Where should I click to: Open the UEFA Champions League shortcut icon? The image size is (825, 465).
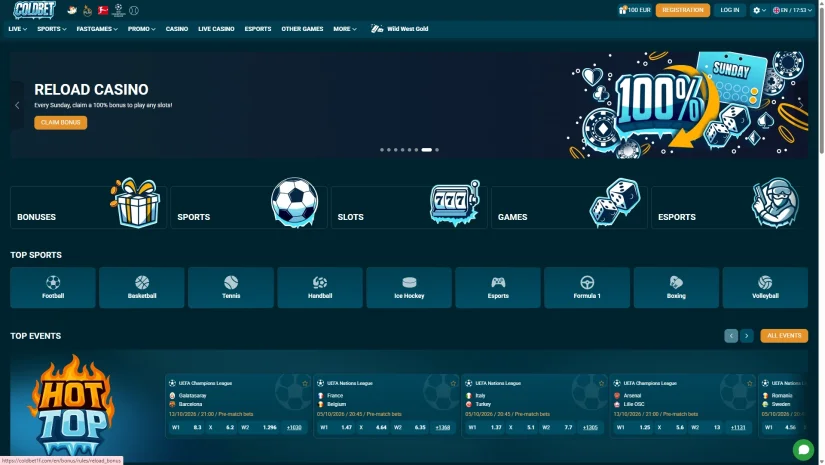pos(119,10)
